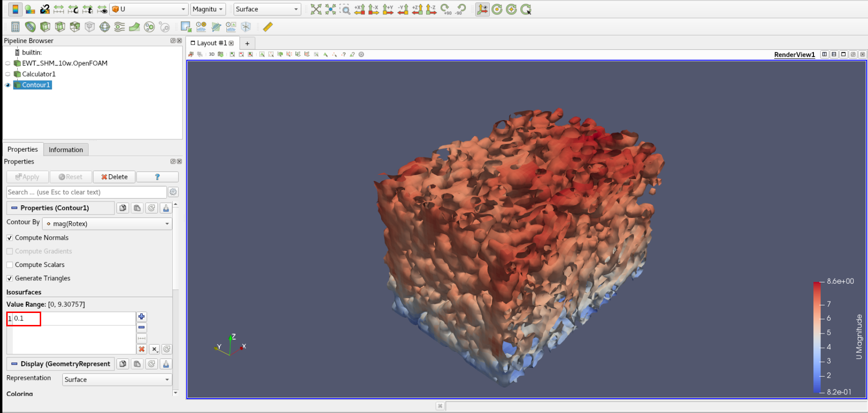Image resolution: width=868 pixels, height=413 pixels.
Task: Select the Layout #1 tab
Action: click(x=211, y=43)
